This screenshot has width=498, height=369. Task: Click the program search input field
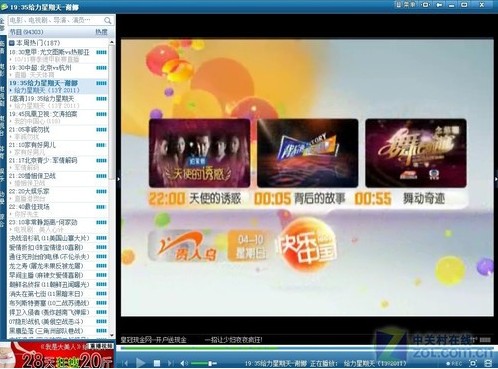coord(56,20)
